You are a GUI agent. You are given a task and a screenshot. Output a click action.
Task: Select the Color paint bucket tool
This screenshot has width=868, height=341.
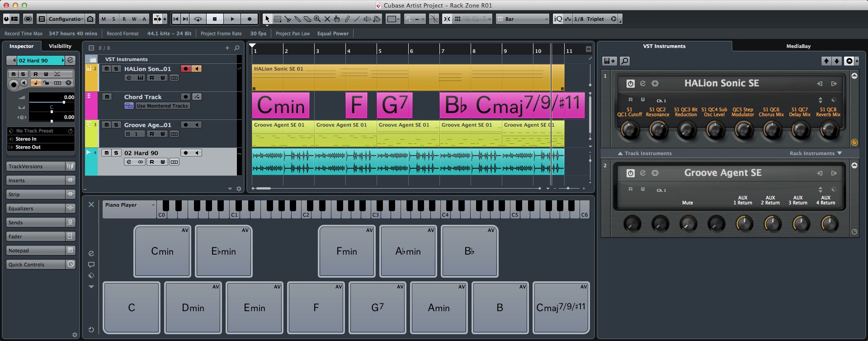tap(377, 19)
